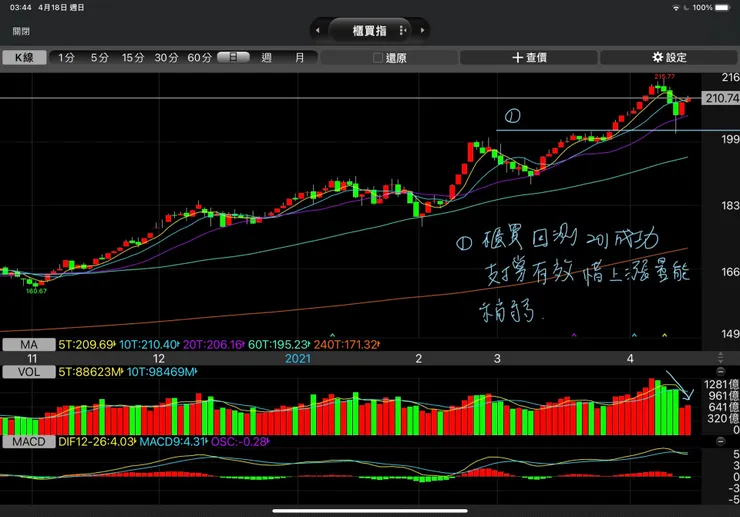Tap the volume 10T:98469M value
This screenshot has height=517, width=740.
pos(161,372)
